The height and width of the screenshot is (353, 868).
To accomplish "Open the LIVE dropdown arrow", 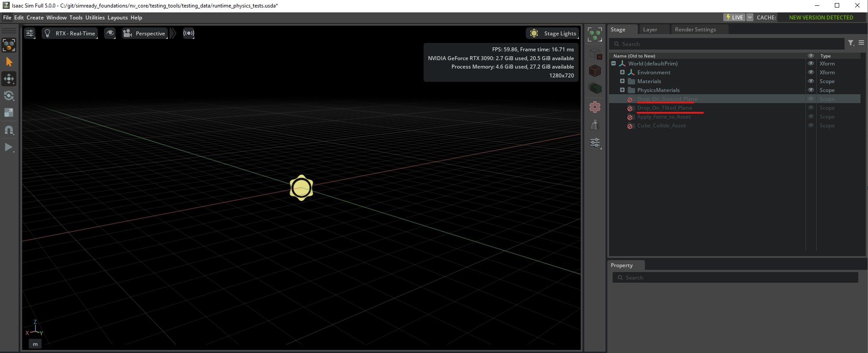I will click(750, 17).
